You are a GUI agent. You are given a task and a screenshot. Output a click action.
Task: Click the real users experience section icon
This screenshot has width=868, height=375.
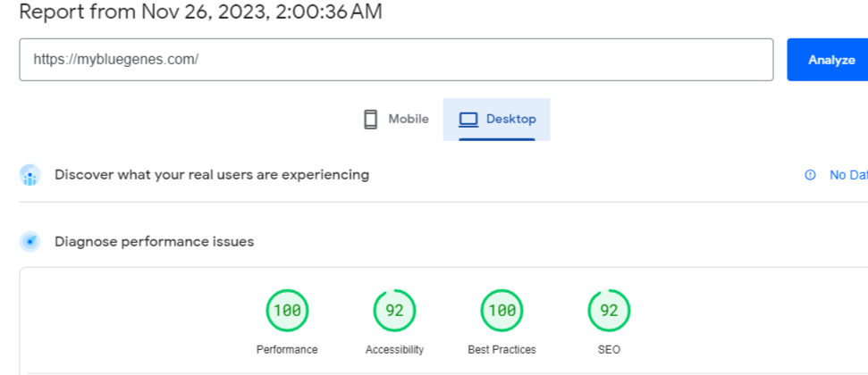pyautogui.click(x=30, y=175)
